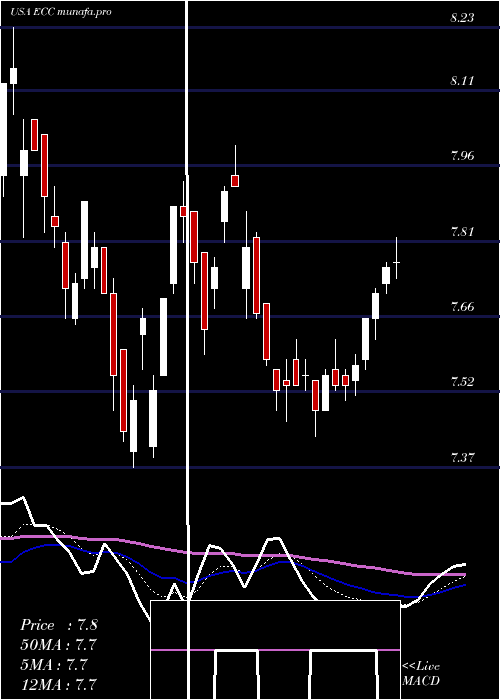The height and width of the screenshot is (700, 500).
Task: Click the 7.52 price axis label
Action: click(461, 382)
